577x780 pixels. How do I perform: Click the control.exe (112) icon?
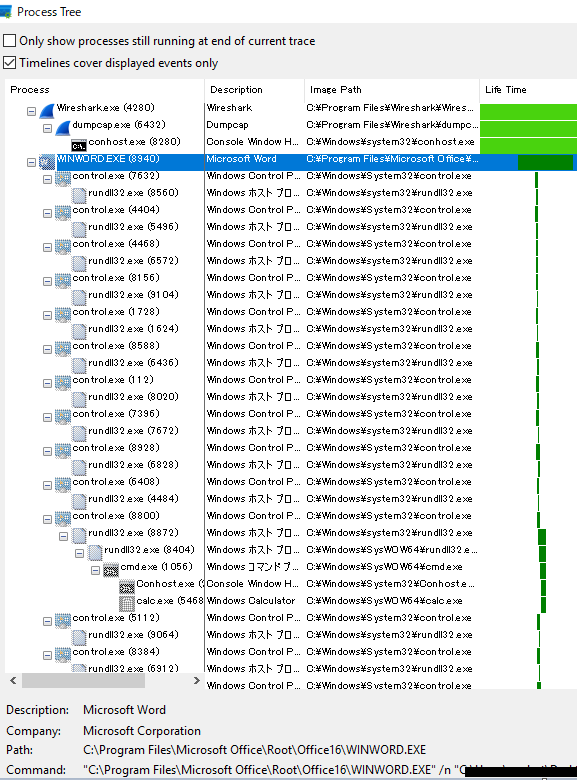pyautogui.click(x=63, y=383)
